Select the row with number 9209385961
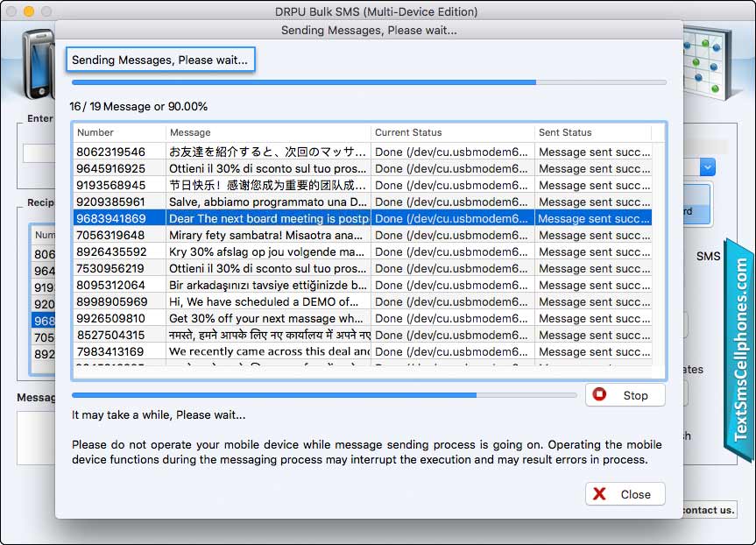Image resolution: width=756 pixels, height=545 pixels. 362,202
